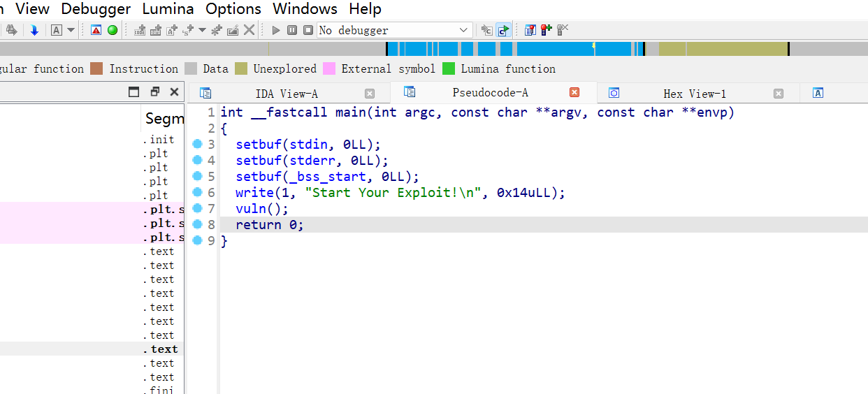
Task: Toggle breakpoint dot on line 7 vuln()
Action: coord(197,208)
